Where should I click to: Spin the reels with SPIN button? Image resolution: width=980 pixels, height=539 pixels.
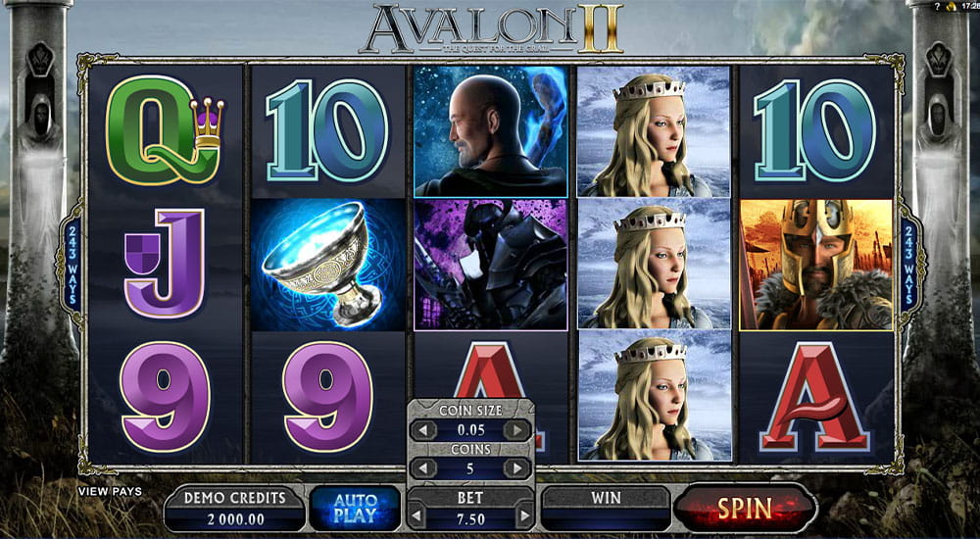(745, 508)
